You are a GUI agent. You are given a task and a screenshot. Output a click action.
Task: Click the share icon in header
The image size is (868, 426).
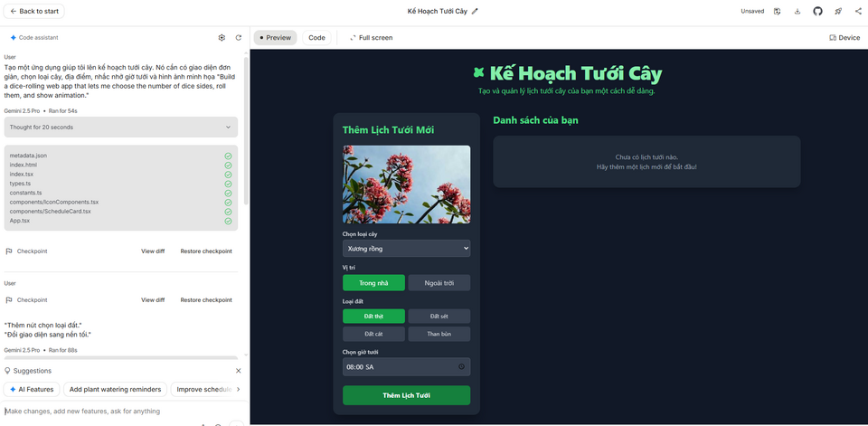pos(857,11)
